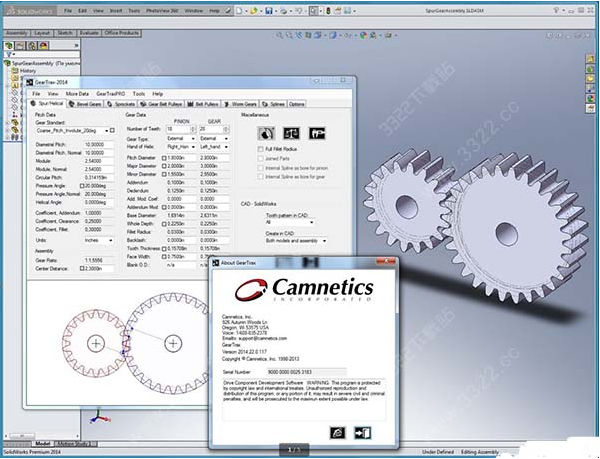Click the filter funnel icon in feature tree
Image resolution: width=600 pixels, height=459 pixels.
pyautogui.click(x=9, y=54)
